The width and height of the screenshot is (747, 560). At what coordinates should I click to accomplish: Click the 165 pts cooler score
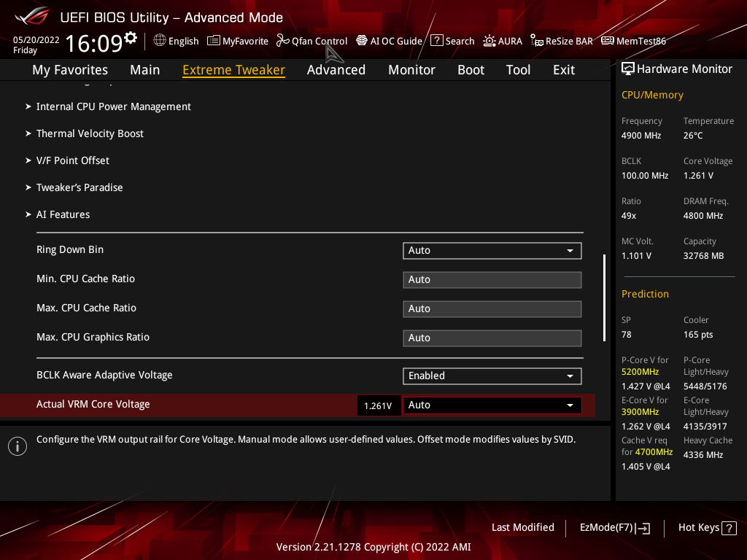[698, 335]
